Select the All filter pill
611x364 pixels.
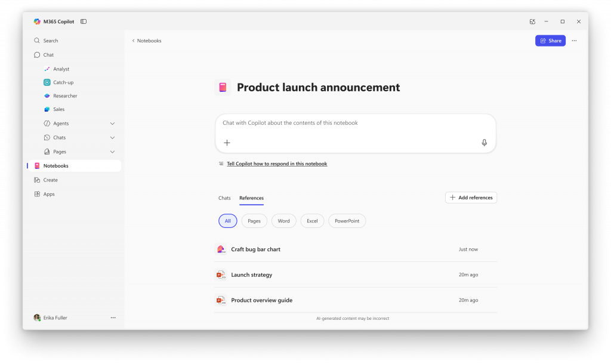(x=227, y=221)
